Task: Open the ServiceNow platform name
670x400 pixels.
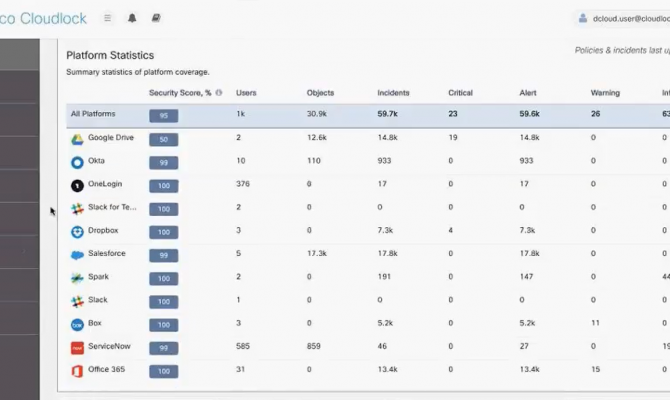Action: tap(109, 346)
